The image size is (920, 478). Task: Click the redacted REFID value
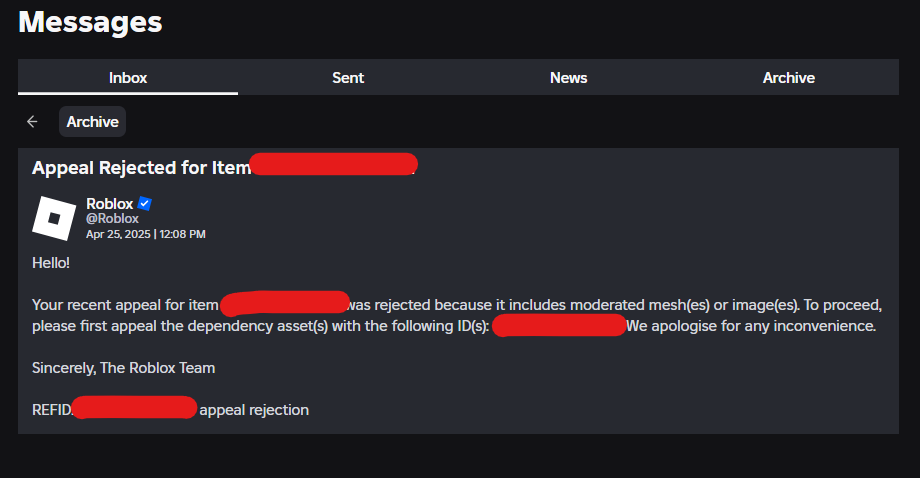pyautogui.click(x=134, y=408)
